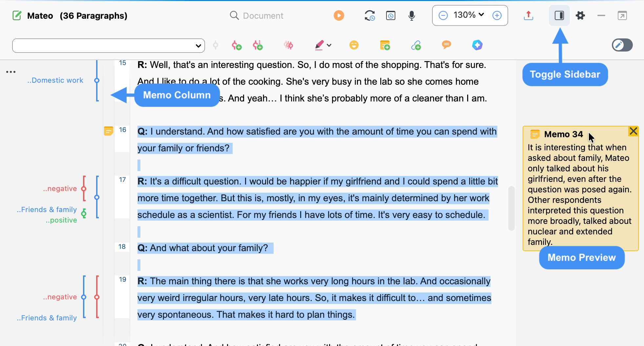
Task: Toggle the memo icon beside paragraph 16
Action: click(x=108, y=131)
